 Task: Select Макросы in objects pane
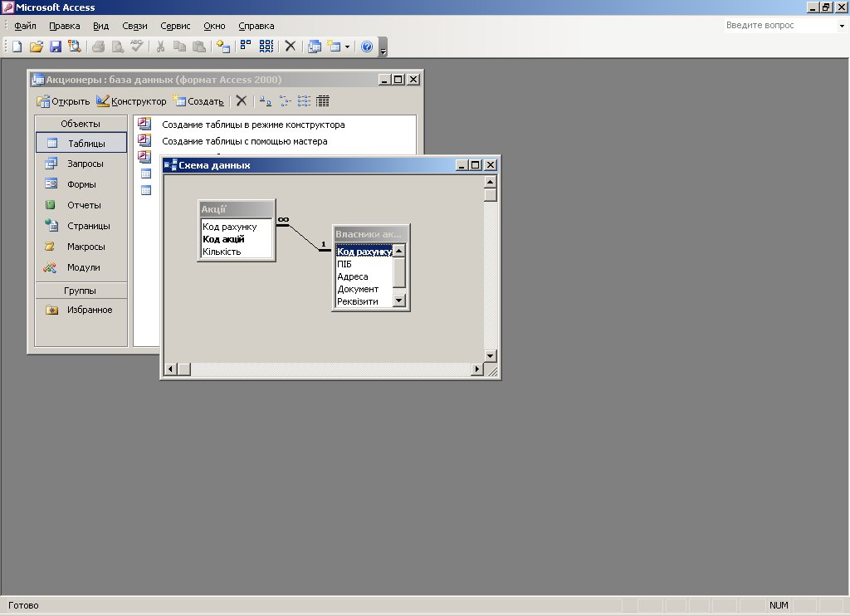click(x=81, y=247)
